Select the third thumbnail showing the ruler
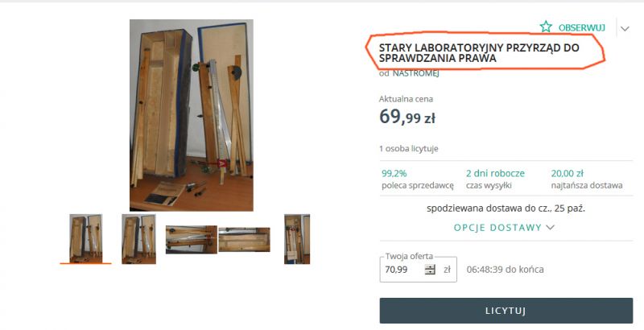Viewport: 644px width, 330px height. (x=192, y=239)
